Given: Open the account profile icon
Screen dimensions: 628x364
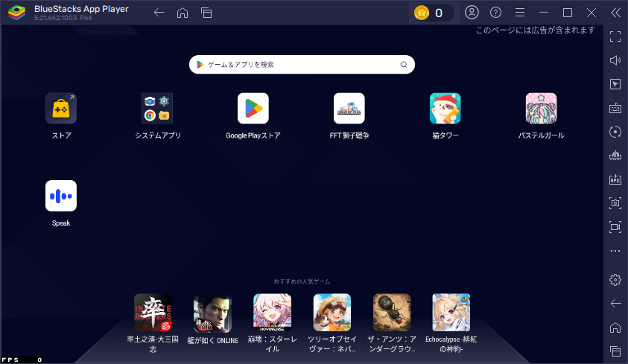Looking at the screenshot, I should pyautogui.click(x=472, y=13).
